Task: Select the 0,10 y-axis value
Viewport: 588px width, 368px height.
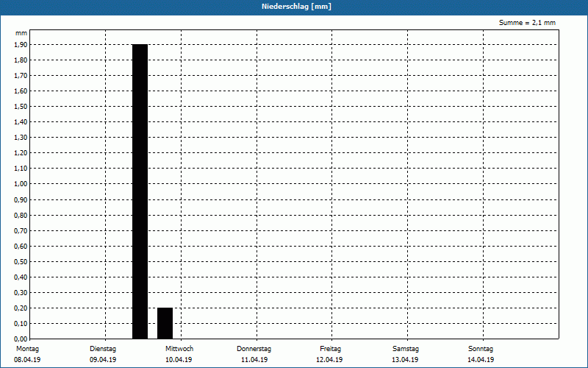Action: coord(21,324)
